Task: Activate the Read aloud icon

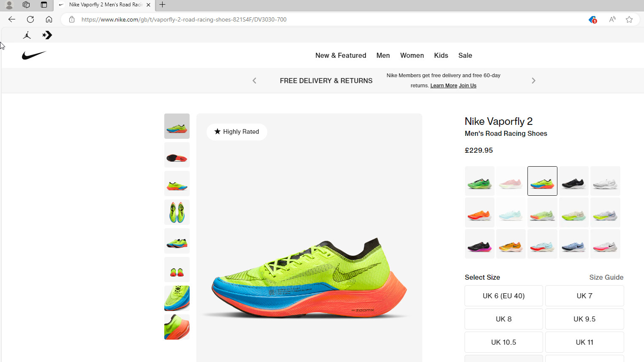Action: click(x=612, y=19)
